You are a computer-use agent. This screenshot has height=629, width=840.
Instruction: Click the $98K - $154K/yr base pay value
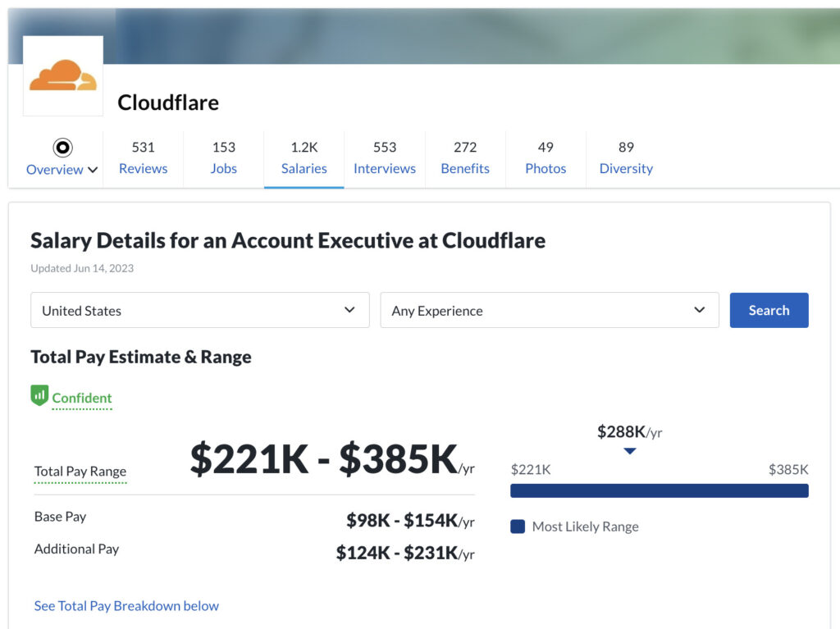pyautogui.click(x=410, y=520)
